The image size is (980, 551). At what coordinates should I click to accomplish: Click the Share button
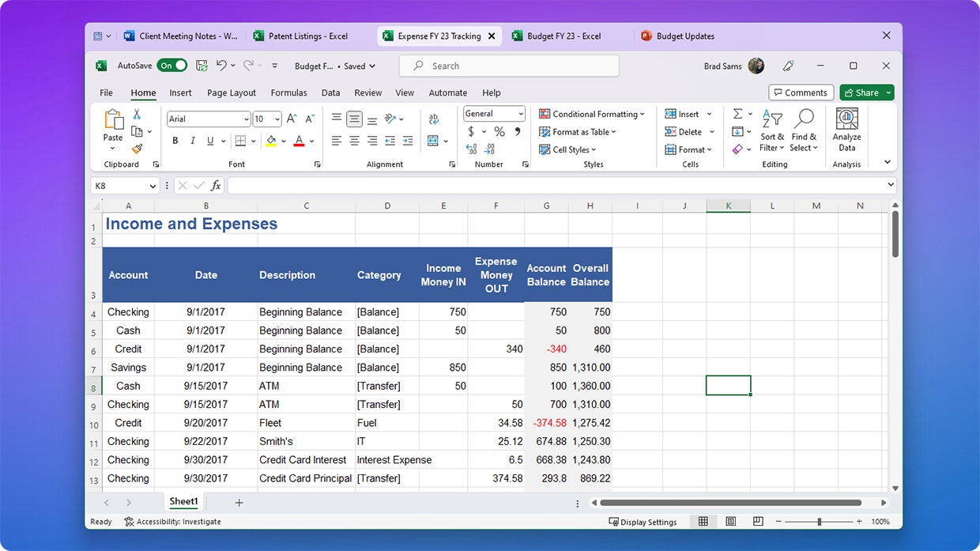click(861, 92)
